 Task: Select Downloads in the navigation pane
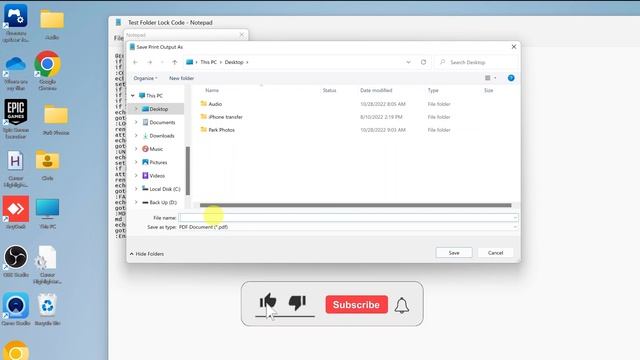(162, 136)
